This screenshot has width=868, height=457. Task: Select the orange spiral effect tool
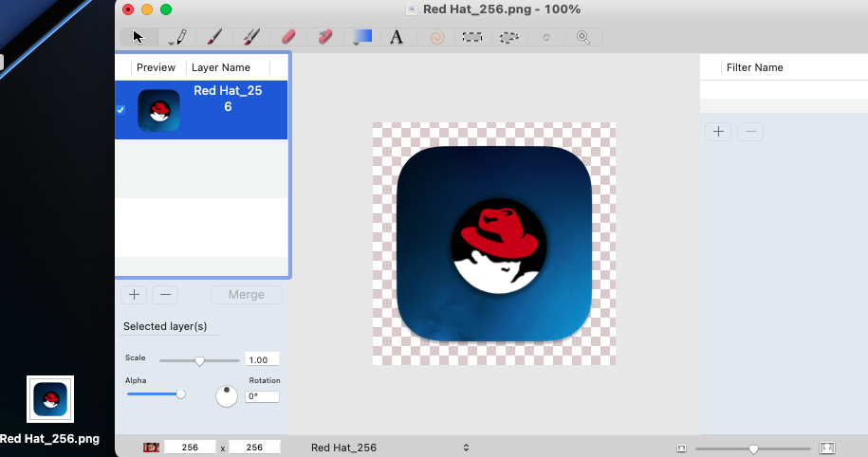[437, 37]
